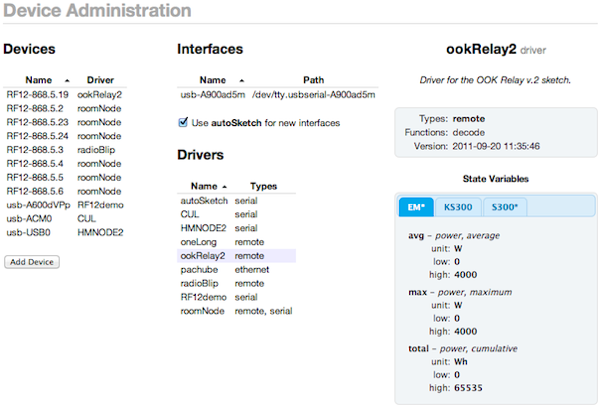Select the CUL driver in Drivers list
Viewport: 600px width, 407px height.
coord(236,214)
